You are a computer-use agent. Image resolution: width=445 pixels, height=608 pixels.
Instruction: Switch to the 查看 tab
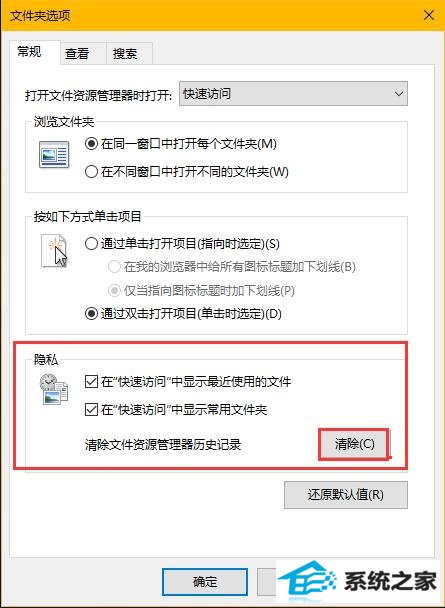[x=77, y=54]
